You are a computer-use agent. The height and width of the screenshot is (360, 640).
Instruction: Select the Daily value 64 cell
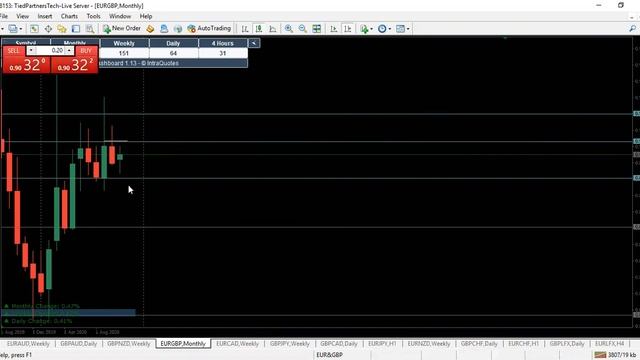173,53
